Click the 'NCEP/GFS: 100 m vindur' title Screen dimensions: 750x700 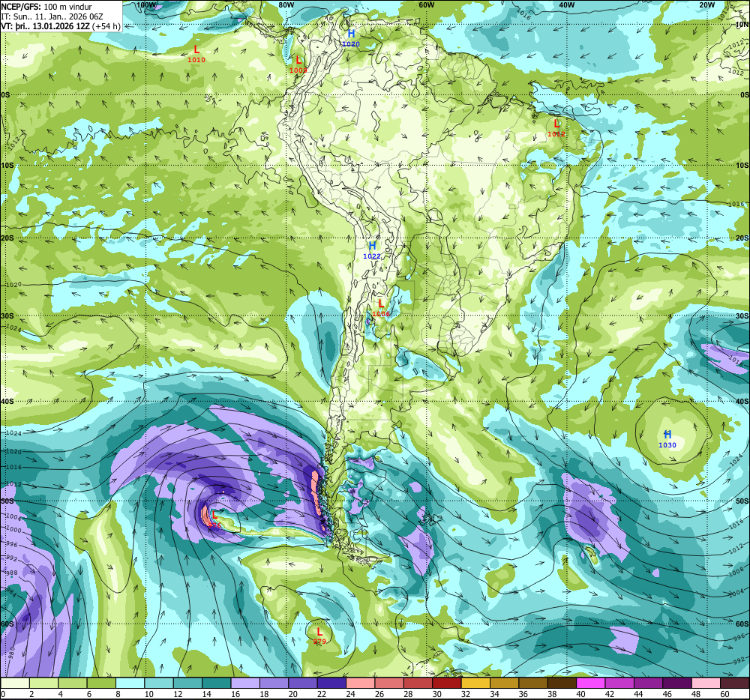coord(46,7)
